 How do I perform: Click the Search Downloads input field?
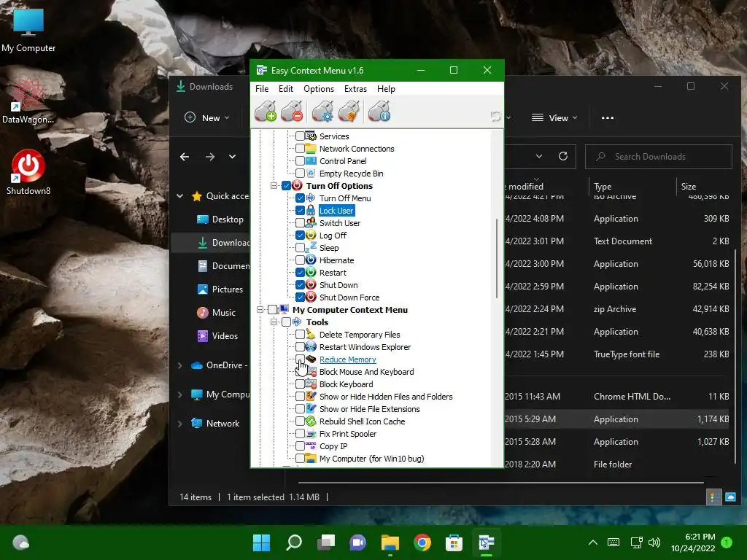659,157
